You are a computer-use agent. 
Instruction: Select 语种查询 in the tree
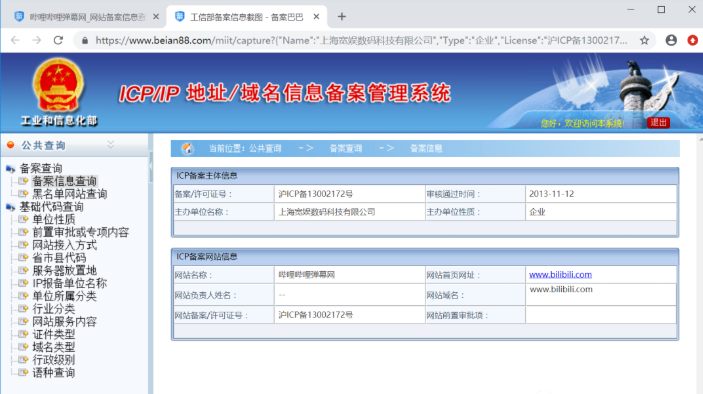[x=53, y=372]
